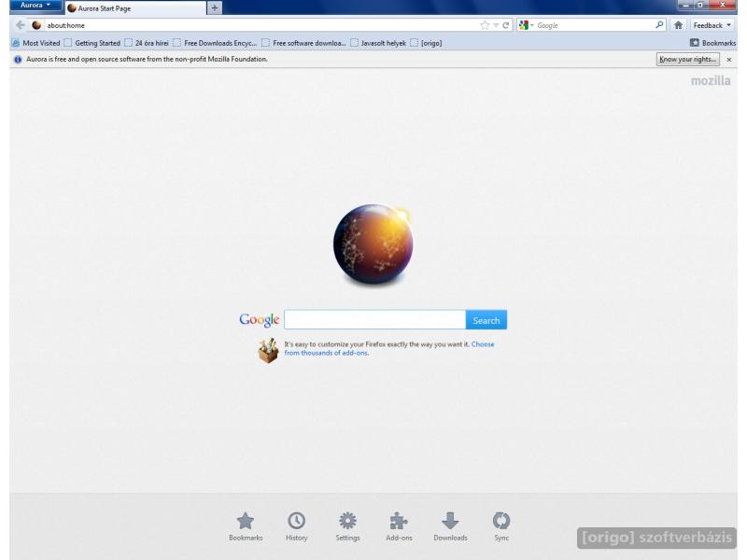Image resolution: width=747 pixels, height=560 pixels.
Task: Open Settings gear in bottom launcher
Action: pyautogui.click(x=347, y=526)
